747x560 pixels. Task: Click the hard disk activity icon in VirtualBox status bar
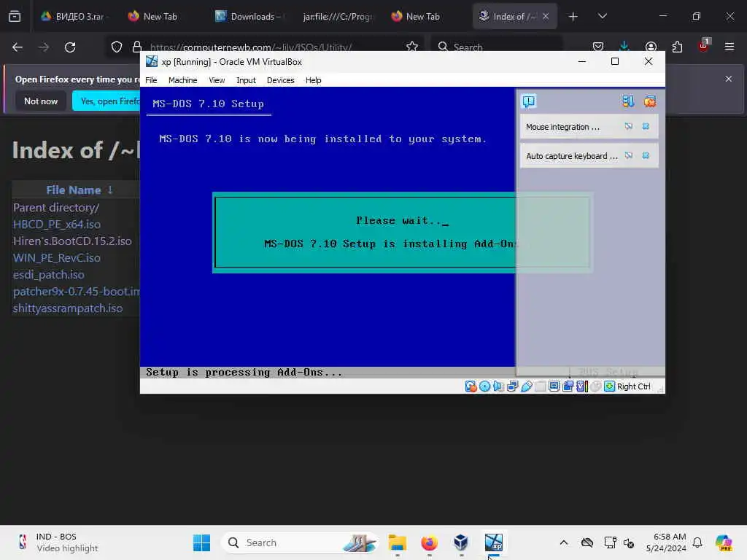pyautogui.click(x=471, y=386)
